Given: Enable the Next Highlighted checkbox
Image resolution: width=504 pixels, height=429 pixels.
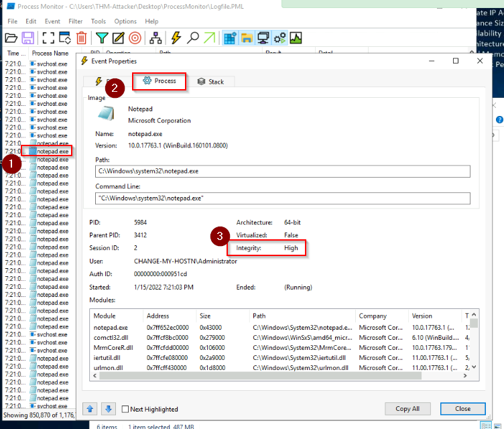Looking at the screenshot, I should coord(125,409).
